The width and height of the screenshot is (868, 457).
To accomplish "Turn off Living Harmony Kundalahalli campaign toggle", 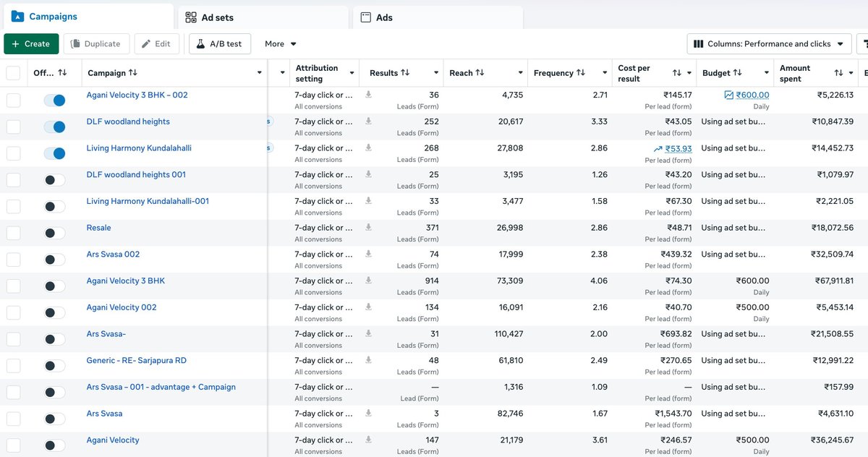I will tap(54, 153).
